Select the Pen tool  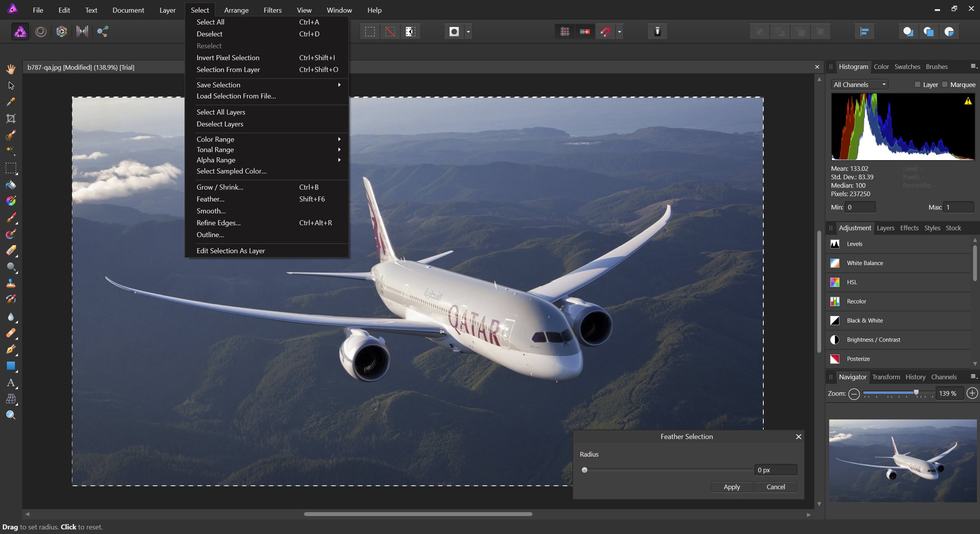click(11, 349)
